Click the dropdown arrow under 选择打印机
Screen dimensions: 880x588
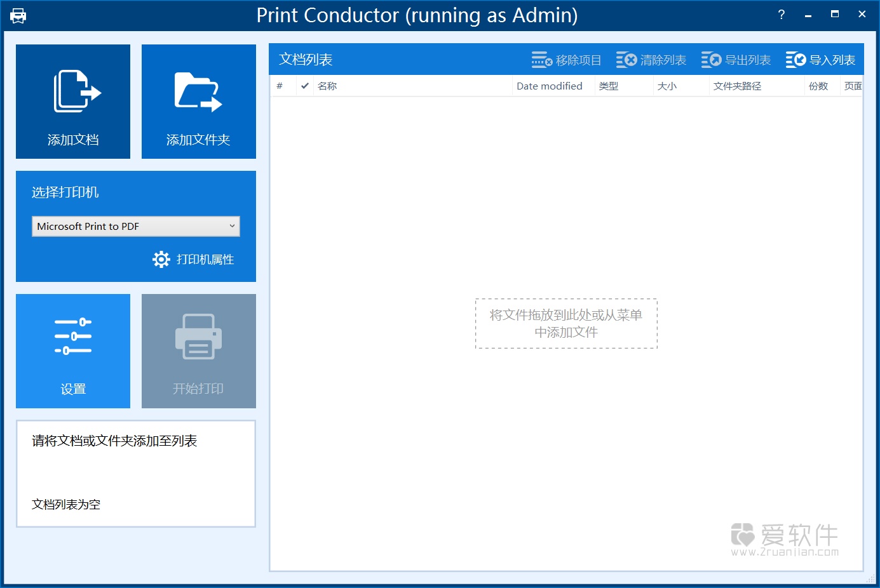(233, 226)
